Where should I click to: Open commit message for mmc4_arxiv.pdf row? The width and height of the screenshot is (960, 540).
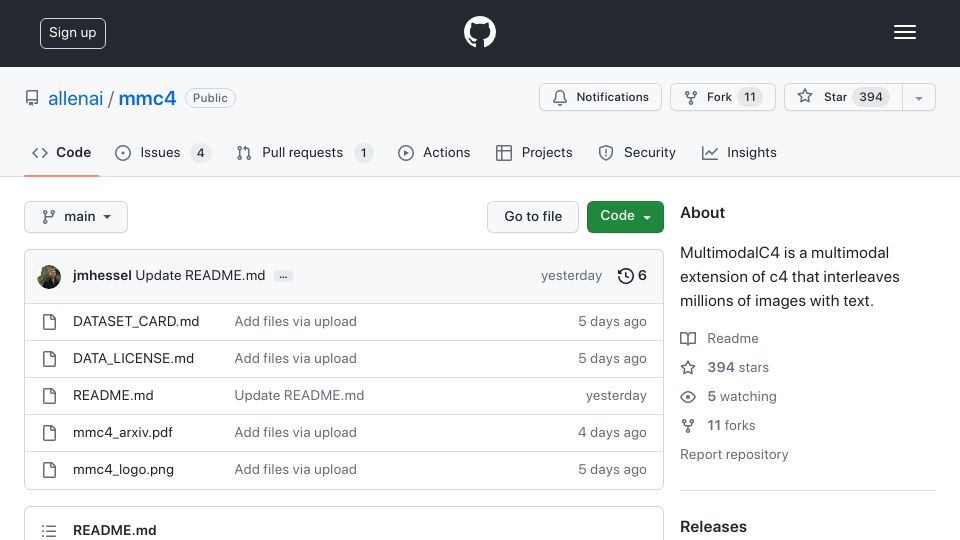(295, 432)
